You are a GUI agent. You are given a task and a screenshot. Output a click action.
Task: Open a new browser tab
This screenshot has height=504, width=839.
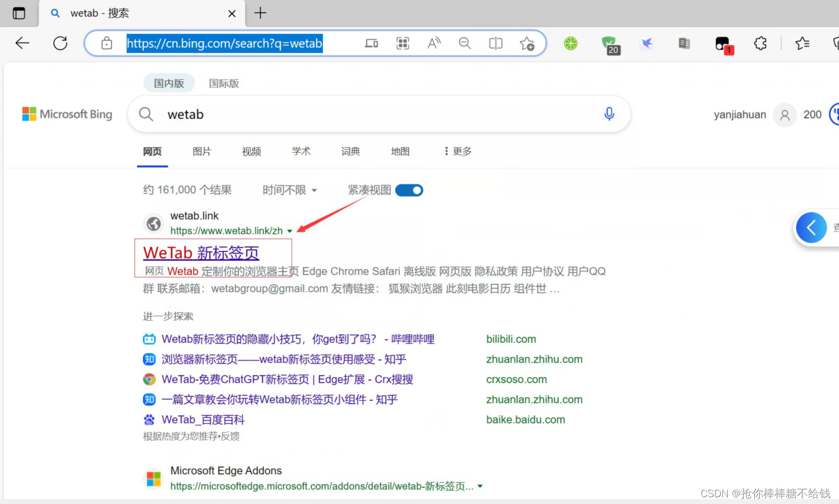pos(260,13)
